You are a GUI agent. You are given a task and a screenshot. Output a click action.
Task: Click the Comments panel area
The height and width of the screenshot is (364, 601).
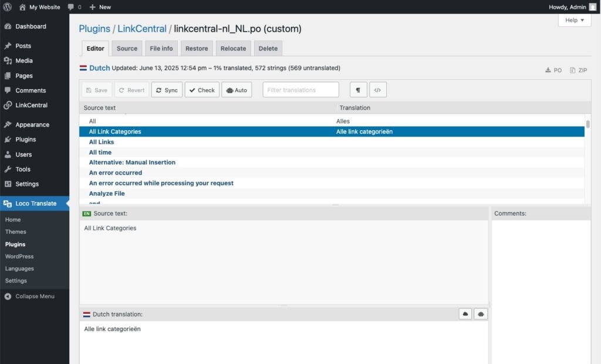point(541,292)
